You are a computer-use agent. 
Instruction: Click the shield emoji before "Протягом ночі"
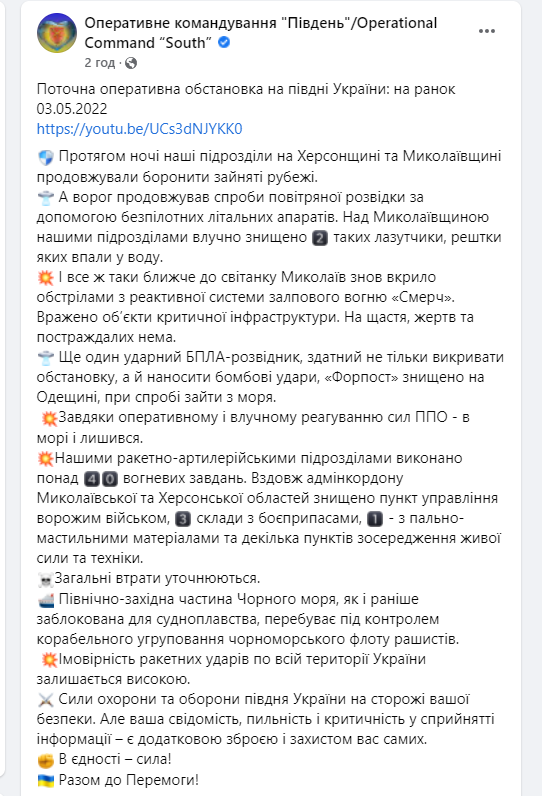[x=46, y=157]
